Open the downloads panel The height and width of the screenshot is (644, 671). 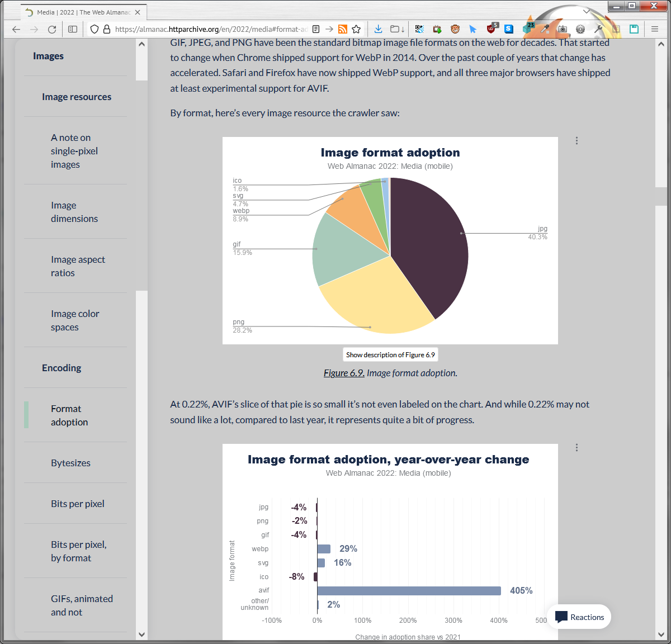click(378, 29)
